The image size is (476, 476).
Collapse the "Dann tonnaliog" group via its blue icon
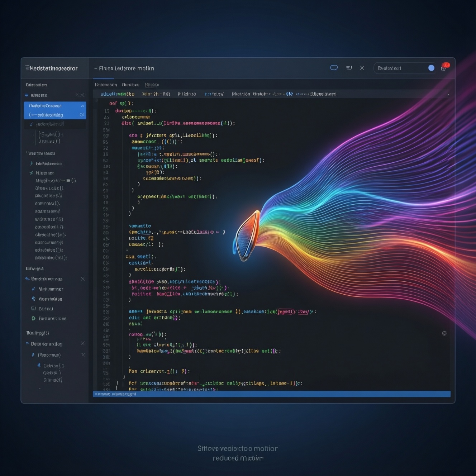[x=27, y=343]
